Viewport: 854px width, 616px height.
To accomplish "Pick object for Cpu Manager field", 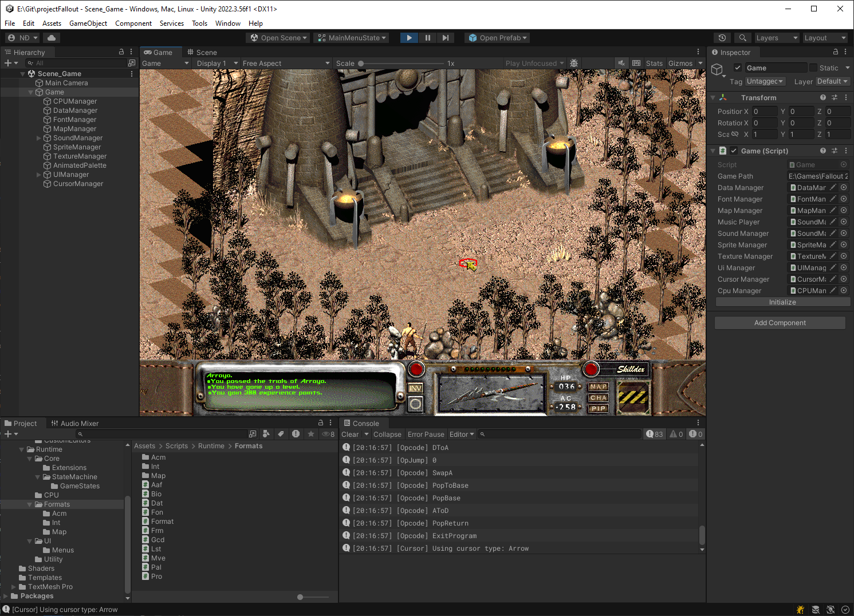I will 844,290.
